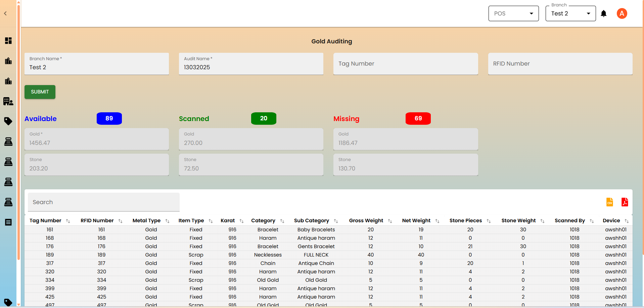Image resolution: width=644 pixels, height=308 pixels.
Task: Sort by Stone Weight column arrows
Action: 542,221
